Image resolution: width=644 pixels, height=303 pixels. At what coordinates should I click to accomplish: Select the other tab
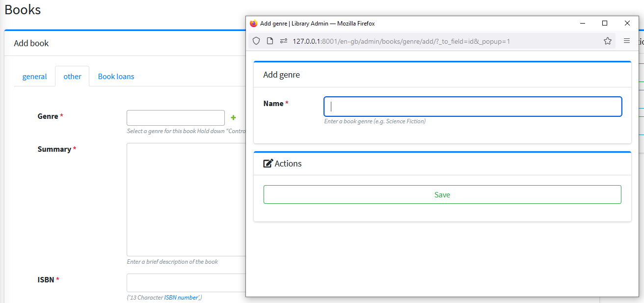coord(72,76)
